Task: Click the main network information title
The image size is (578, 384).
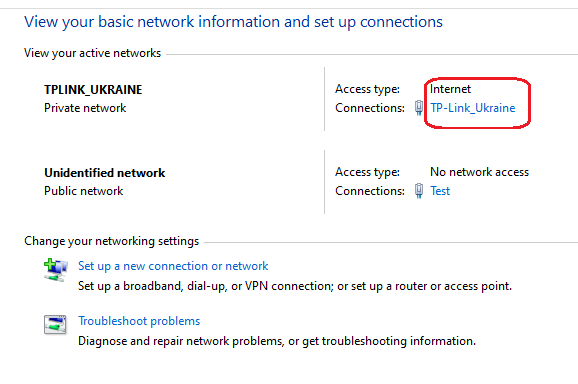Action: [233, 22]
